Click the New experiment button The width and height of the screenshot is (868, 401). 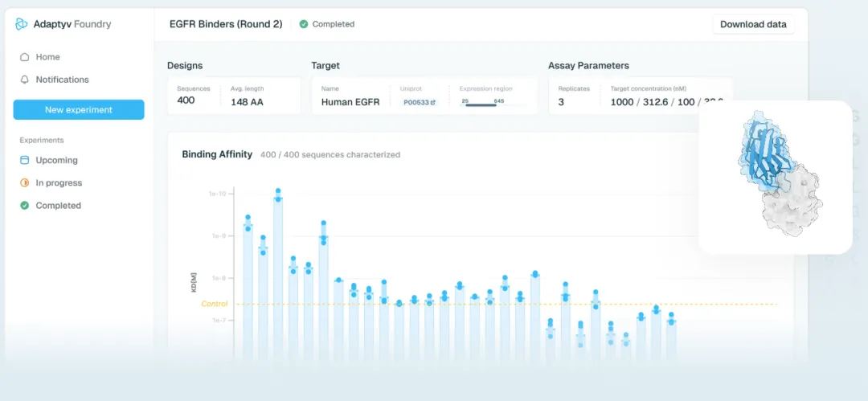[x=79, y=109]
